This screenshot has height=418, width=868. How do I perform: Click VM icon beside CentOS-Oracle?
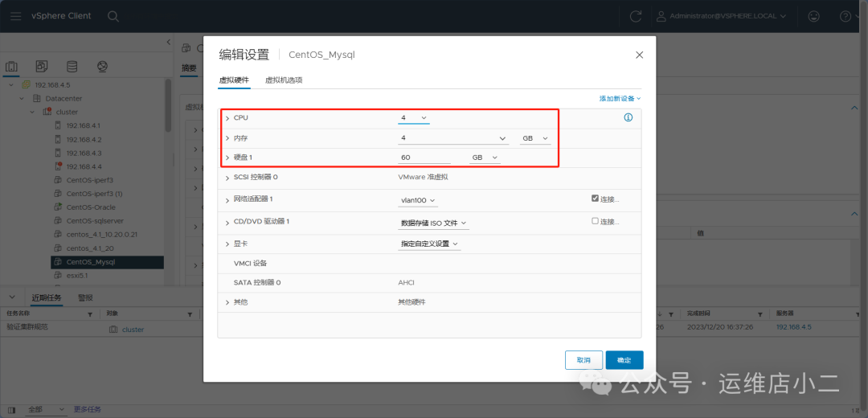point(57,207)
